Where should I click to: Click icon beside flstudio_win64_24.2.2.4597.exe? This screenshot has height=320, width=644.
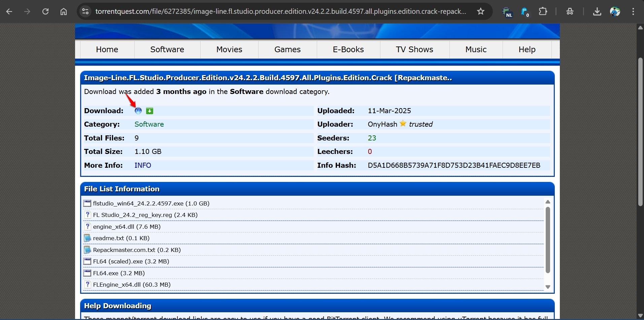[x=87, y=203]
